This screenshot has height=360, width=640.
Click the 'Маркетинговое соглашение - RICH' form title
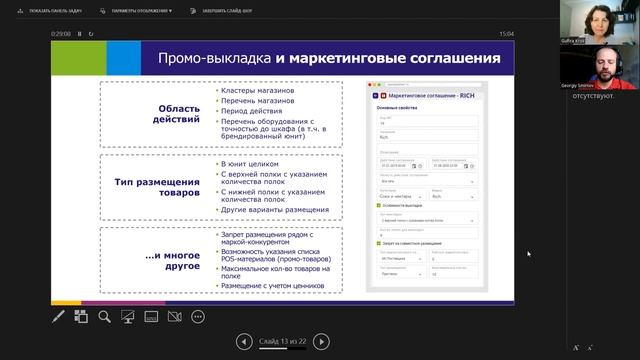pyautogui.click(x=431, y=96)
